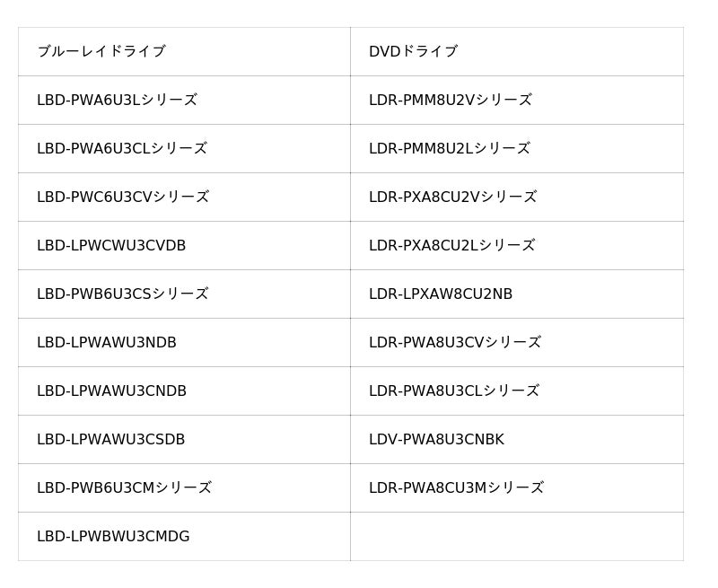Click the DVDドライブ header cell

pos(517,51)
